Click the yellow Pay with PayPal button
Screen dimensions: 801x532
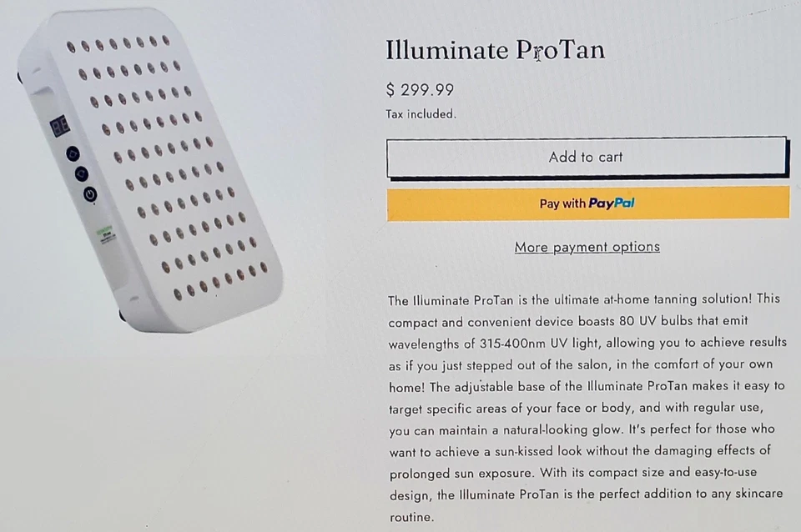click(x=586, y=203)
